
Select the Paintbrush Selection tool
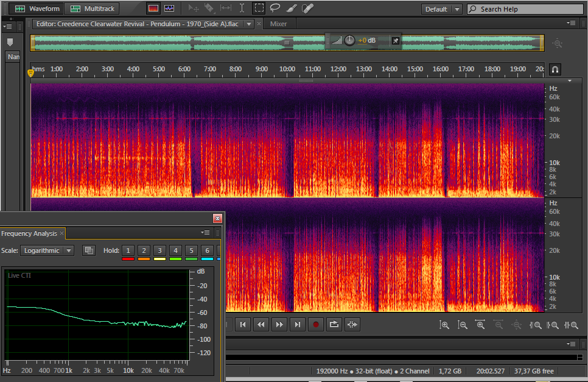tap(292, 9)
